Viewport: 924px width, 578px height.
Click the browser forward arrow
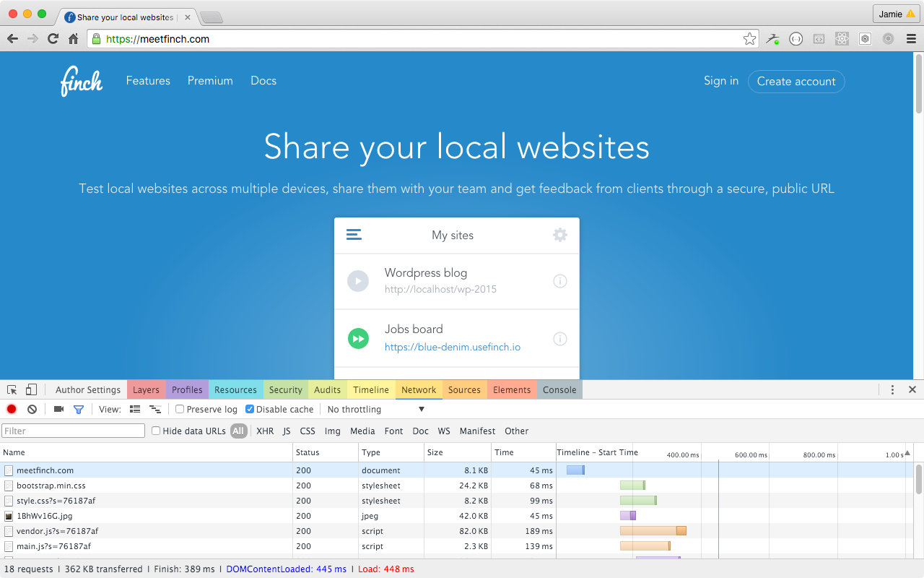click(x=32, y=39)
